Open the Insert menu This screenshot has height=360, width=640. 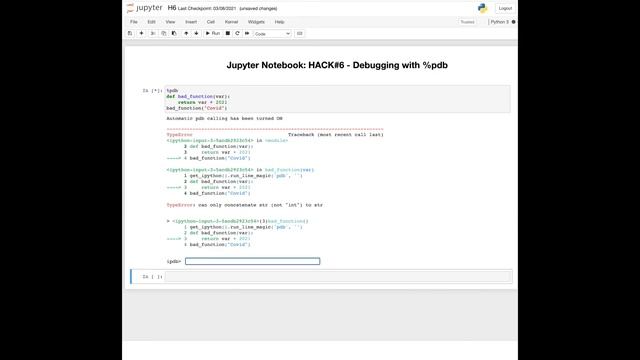[191, 22]
